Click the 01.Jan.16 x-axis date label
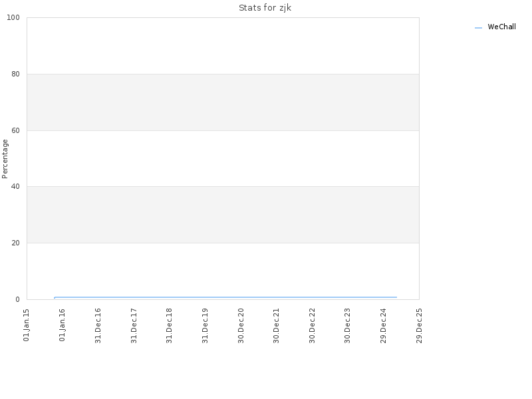532x399 pixels. pos(62,325)
